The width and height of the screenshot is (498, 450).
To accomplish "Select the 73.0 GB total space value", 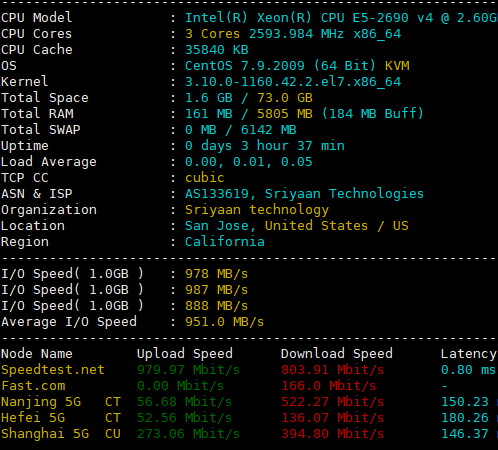I will coord(285,98).
